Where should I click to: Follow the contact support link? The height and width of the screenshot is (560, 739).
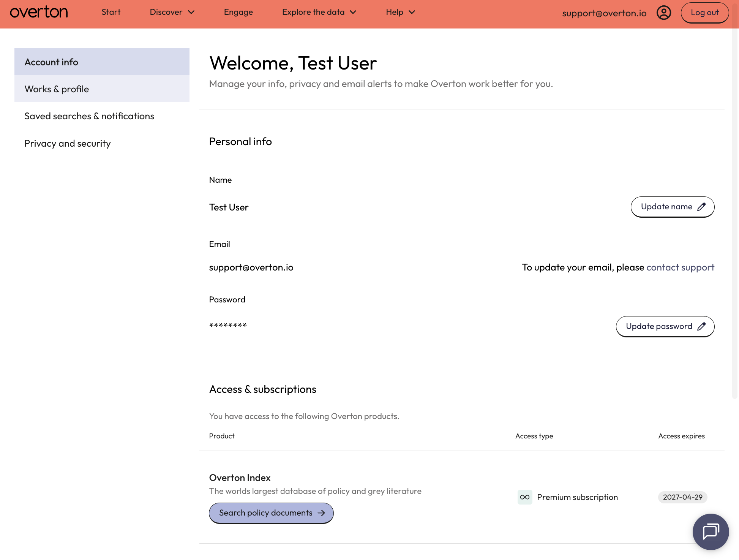tap(680, 267)
